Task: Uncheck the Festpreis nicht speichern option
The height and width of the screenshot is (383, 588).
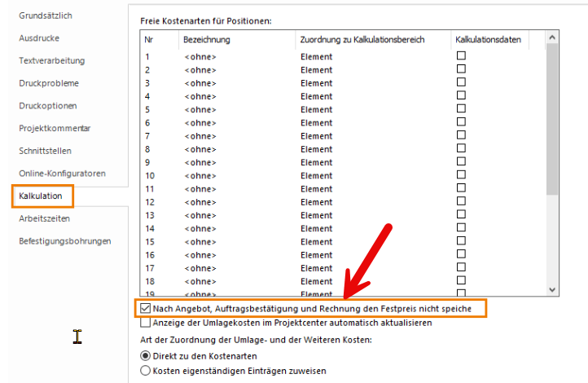Action: pos(146,309)
